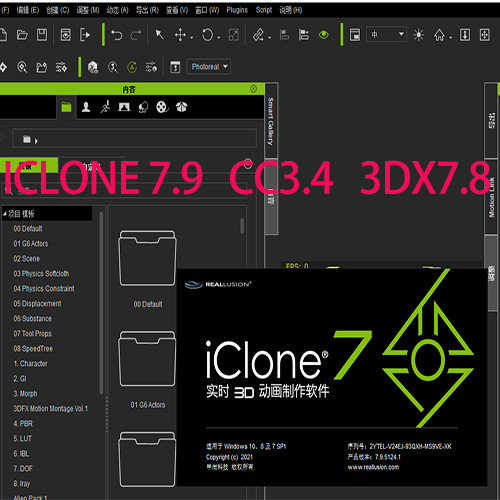Image resolution: width=500 pixels, height=500 pixels.
Task: Click the full screen arrows icon
Action: (485, 35)
